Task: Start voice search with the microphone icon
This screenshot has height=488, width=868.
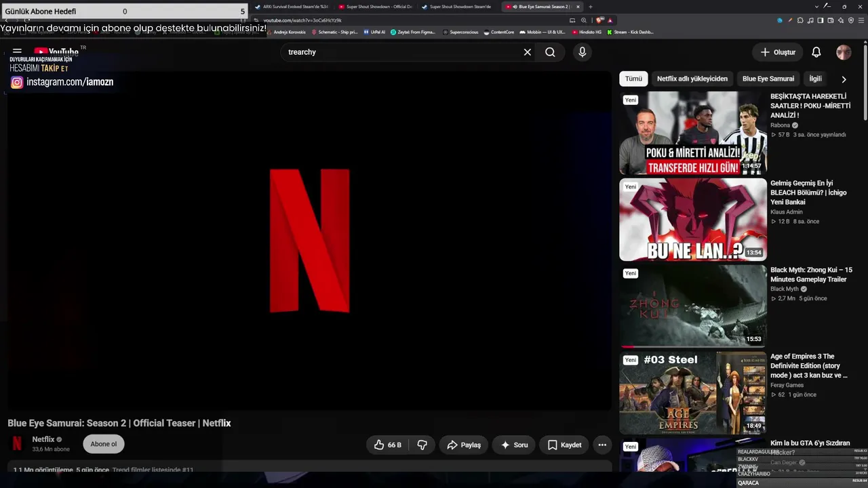Action: click(582, 52)
